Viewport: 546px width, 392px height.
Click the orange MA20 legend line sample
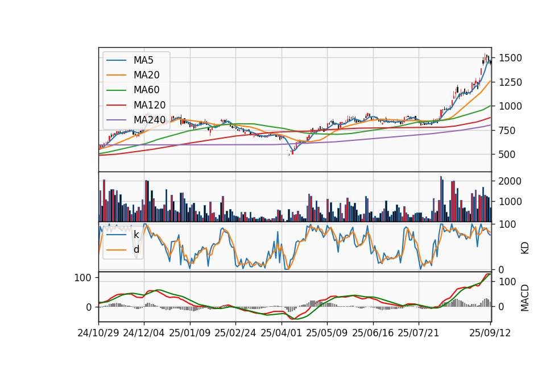pos(116,75)
